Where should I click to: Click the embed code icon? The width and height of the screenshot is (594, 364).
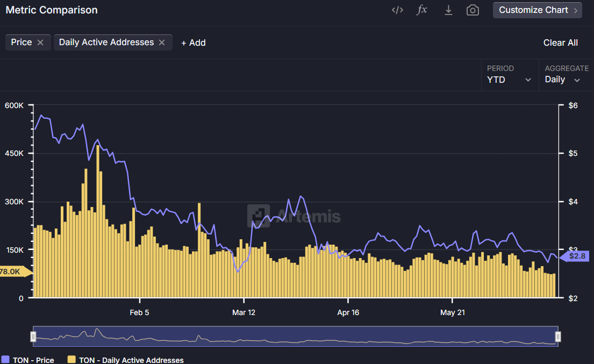tap(397, 10)
